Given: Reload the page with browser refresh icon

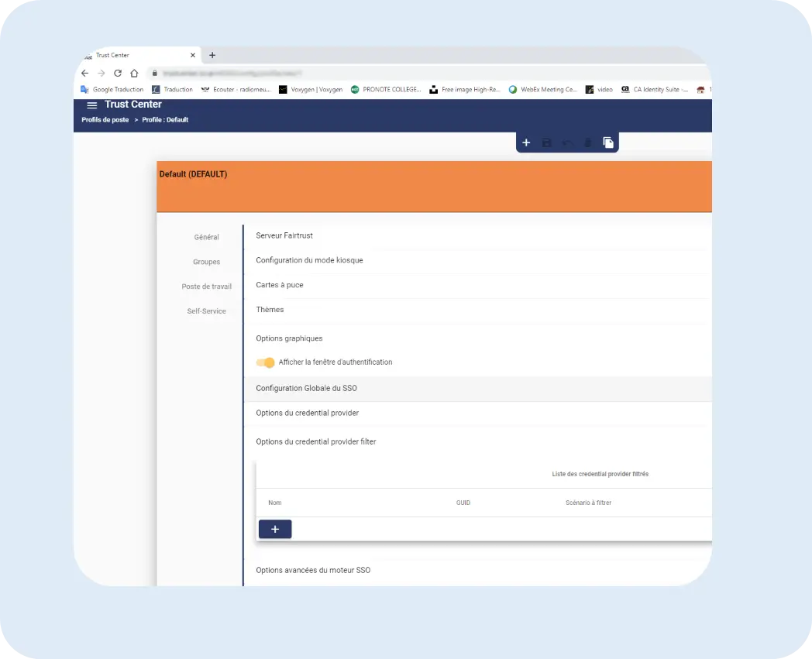Looking at the screenshot, I should pyautogui.click(x=118, y=73).
